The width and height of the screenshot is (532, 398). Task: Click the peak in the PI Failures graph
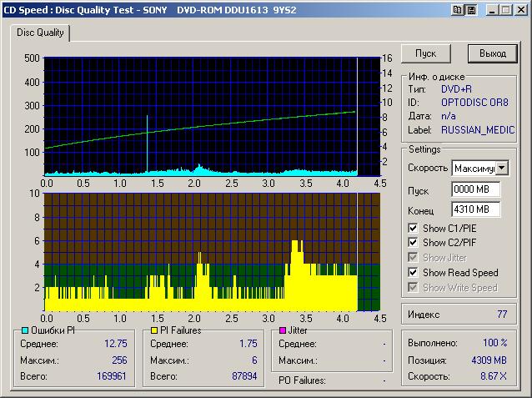(297, 244)
